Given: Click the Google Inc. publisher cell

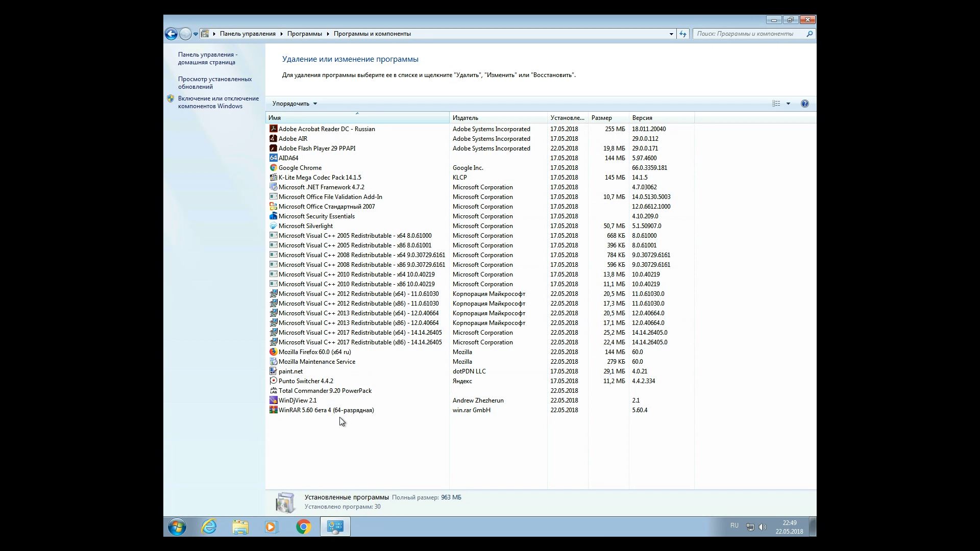Looking at the screenshot, I should (x=468, y=168).
